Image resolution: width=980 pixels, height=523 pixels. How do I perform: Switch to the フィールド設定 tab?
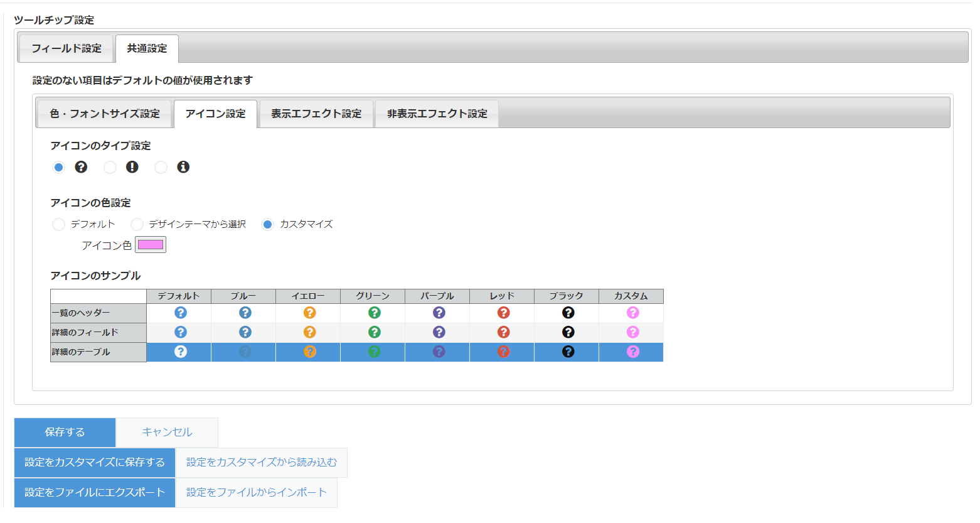pyautogui.click(x=66, y=48)
